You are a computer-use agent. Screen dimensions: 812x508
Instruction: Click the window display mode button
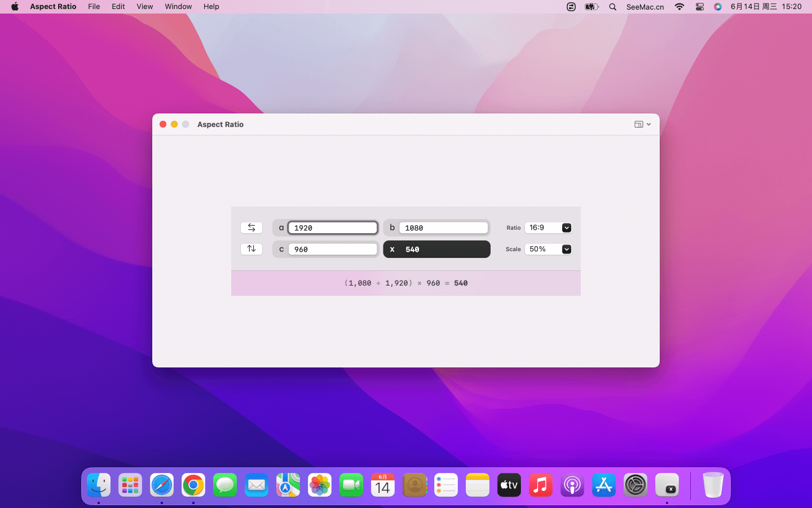tap(639, 124)
